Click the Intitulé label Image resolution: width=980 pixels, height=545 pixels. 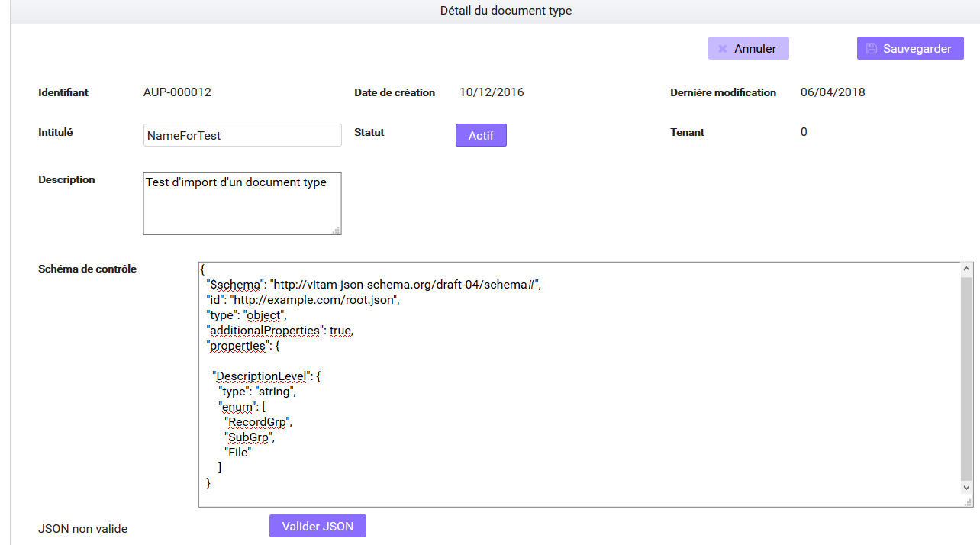[56, 132]
